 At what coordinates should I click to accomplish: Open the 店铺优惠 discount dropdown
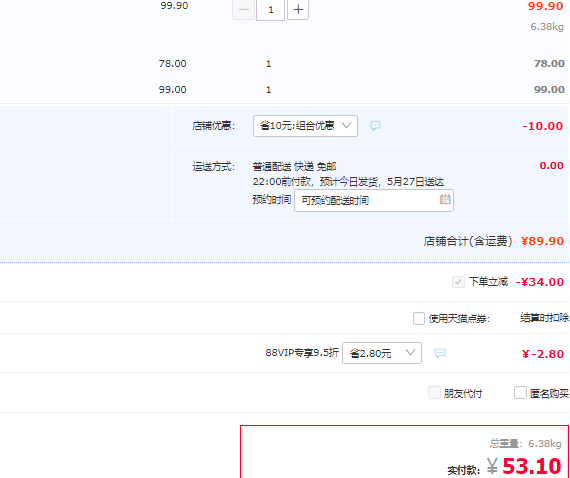pos(305,126)
